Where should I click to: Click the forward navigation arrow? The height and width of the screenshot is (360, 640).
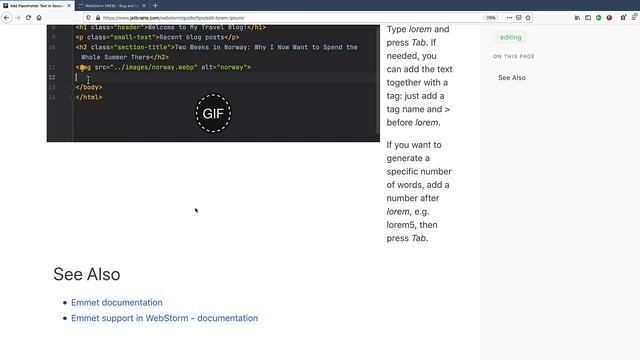pos(18,18)
